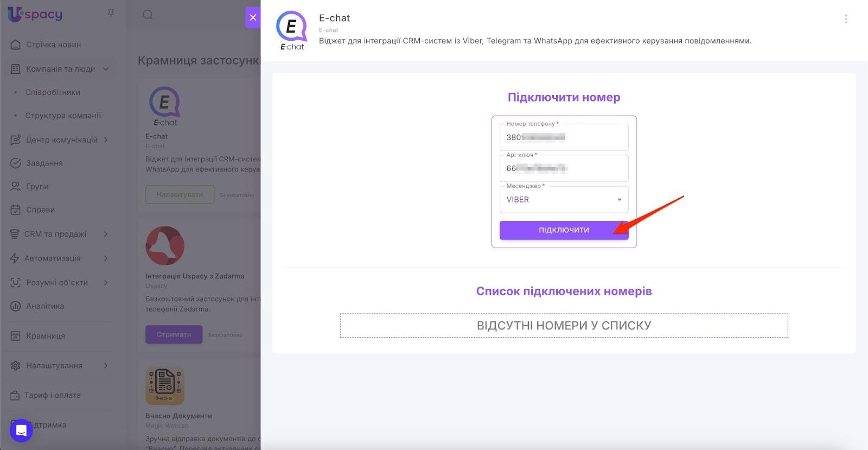
Task: Click E-chat title on store card
Action: click(x=156, y=136)
